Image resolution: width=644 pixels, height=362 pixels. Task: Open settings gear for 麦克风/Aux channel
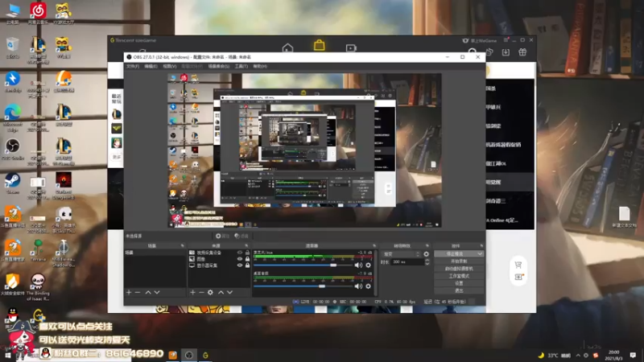368,265
